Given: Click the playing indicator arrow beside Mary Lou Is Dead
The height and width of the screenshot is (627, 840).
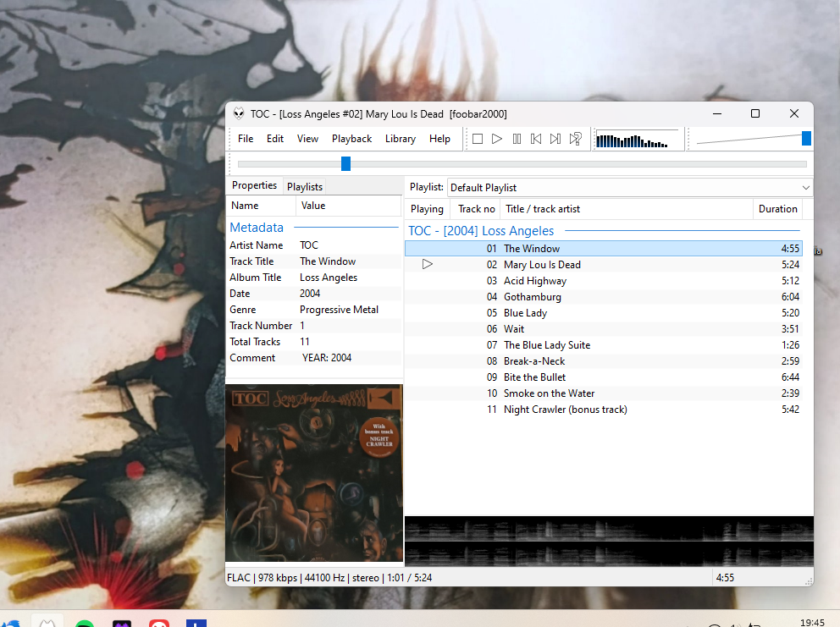Looking at the screenshot, I should [427, 264].
